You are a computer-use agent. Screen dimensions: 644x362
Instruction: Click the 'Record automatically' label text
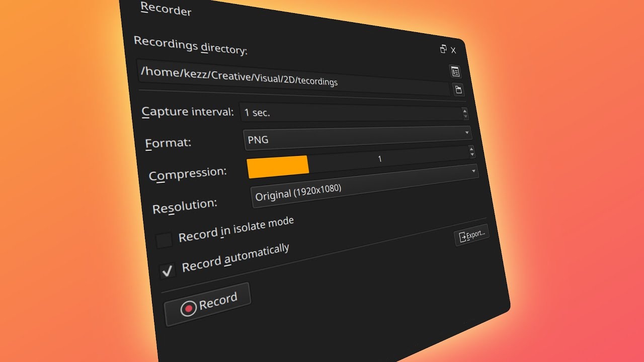[235, 257]
